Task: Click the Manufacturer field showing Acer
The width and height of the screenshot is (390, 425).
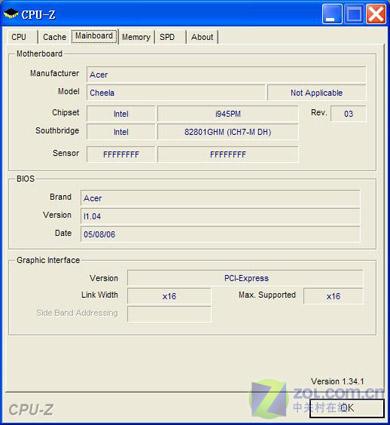Action: pos(226,75)
